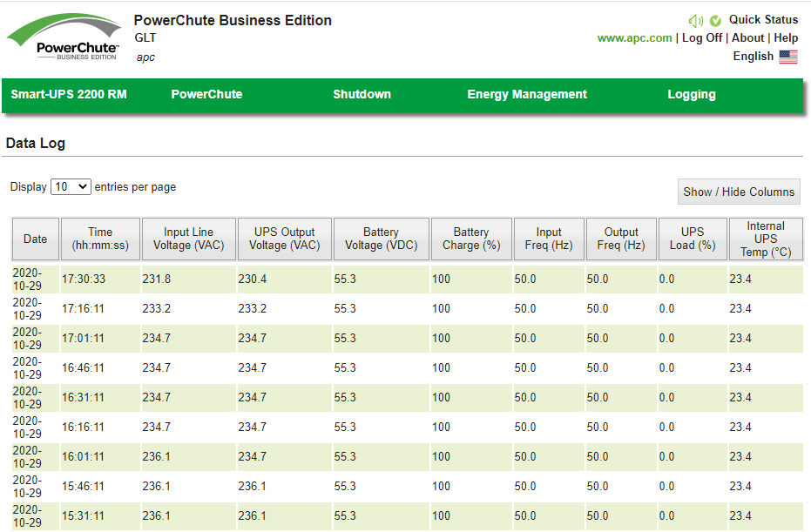This screenshot has width=811, height=532.
Task: Sort by Internal UPS Temp (°C) header
Action: pos(766,239)
